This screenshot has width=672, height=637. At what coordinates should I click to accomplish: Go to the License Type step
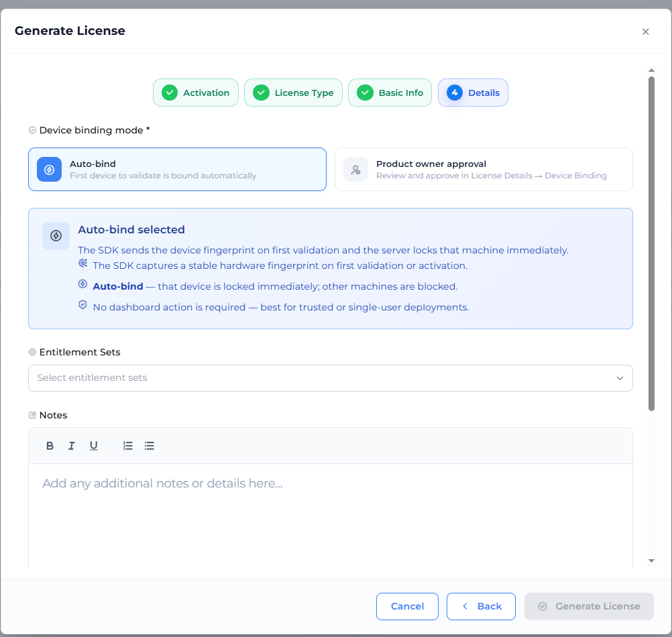293,93
